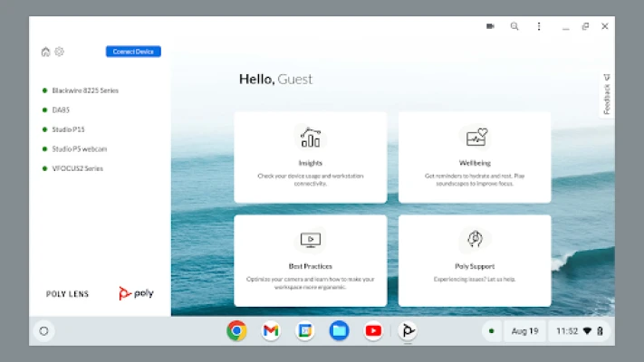Click the zoom magnifier icon in title bar
Image resolution: width=644 pixels, height=362 pixels.
point(514,26)
